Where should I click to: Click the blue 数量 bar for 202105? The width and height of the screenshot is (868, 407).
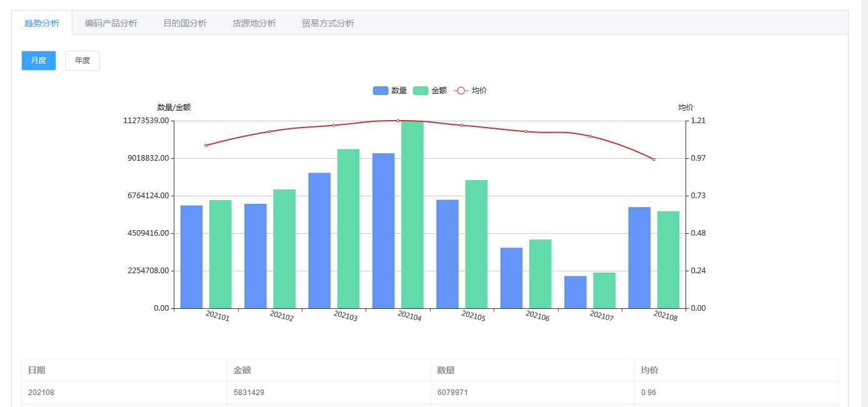tap(447, 254)
